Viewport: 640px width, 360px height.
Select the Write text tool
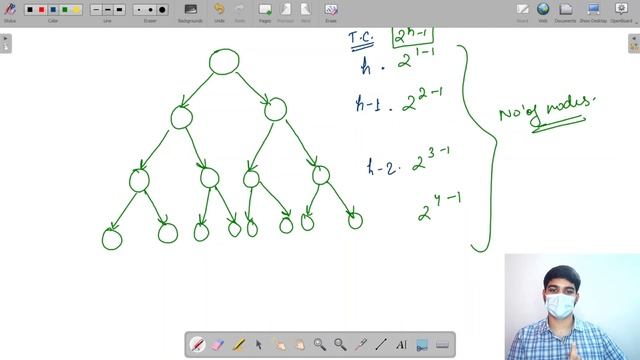tap(402, 345)
